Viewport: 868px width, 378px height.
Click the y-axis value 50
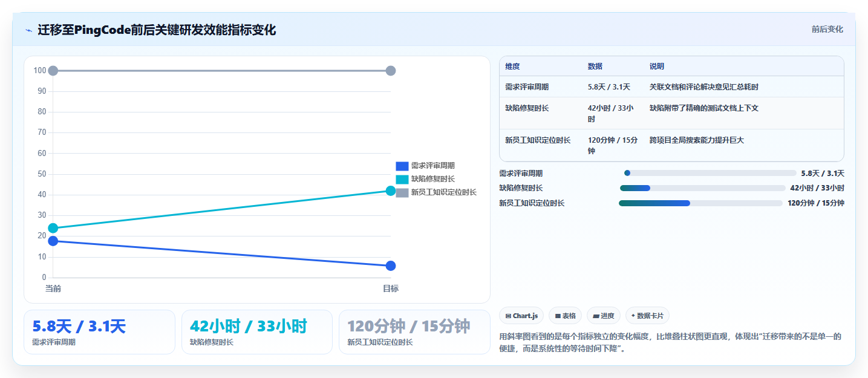coord(42,174)
